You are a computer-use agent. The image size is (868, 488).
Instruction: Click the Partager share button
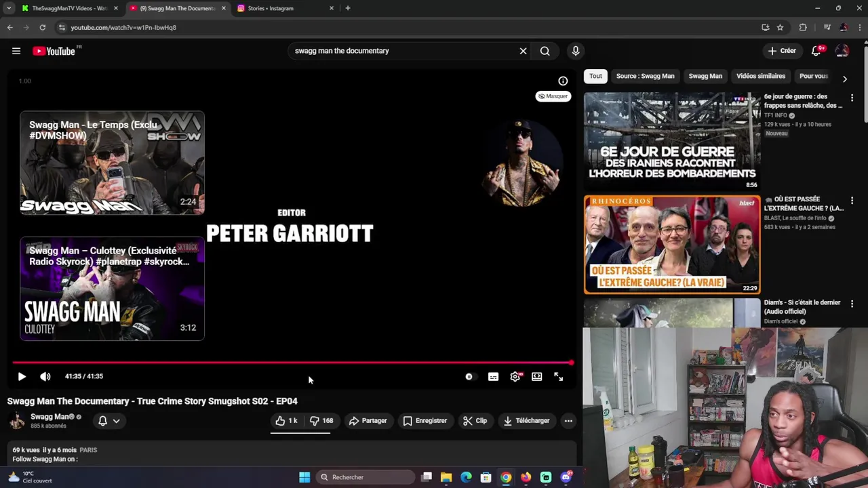(x=368, y=421)
